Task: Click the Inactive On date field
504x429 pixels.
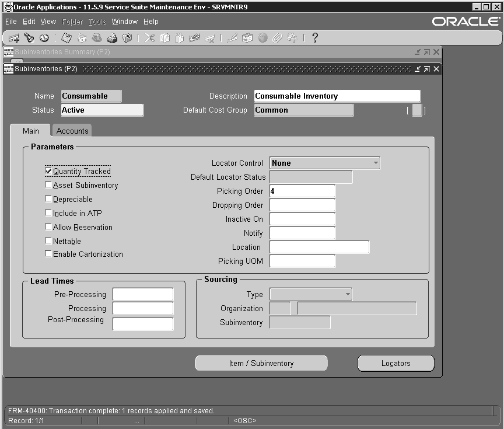Action: coord(303,219)
